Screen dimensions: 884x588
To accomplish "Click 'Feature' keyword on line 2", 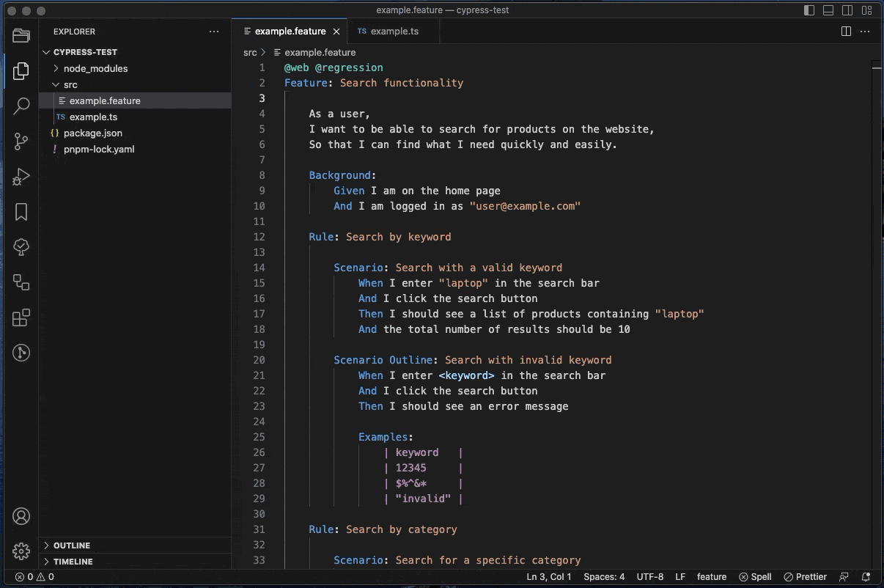I will [306, 83].
